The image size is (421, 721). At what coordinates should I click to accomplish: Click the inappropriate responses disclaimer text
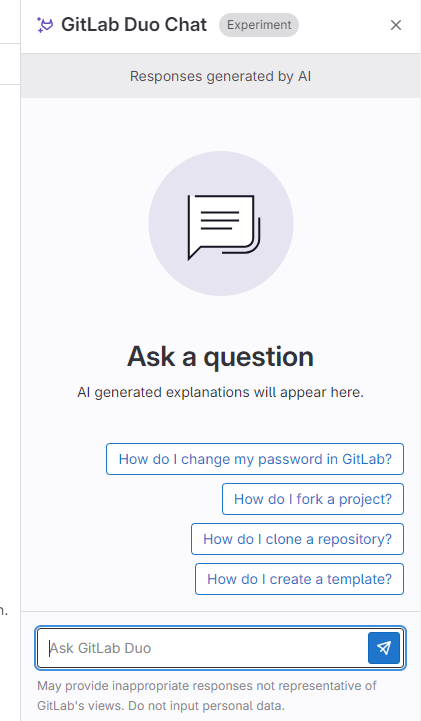tap(207, 686)
